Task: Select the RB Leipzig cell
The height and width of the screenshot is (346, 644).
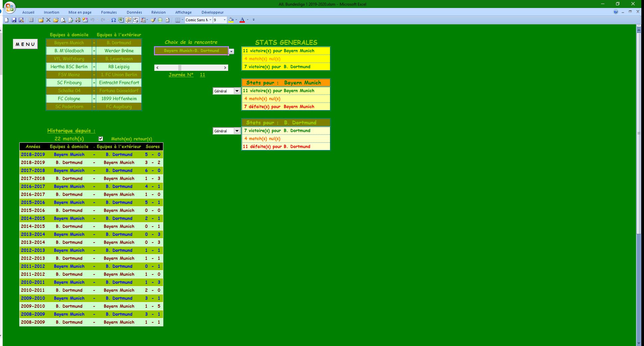Action: [119, 67]
